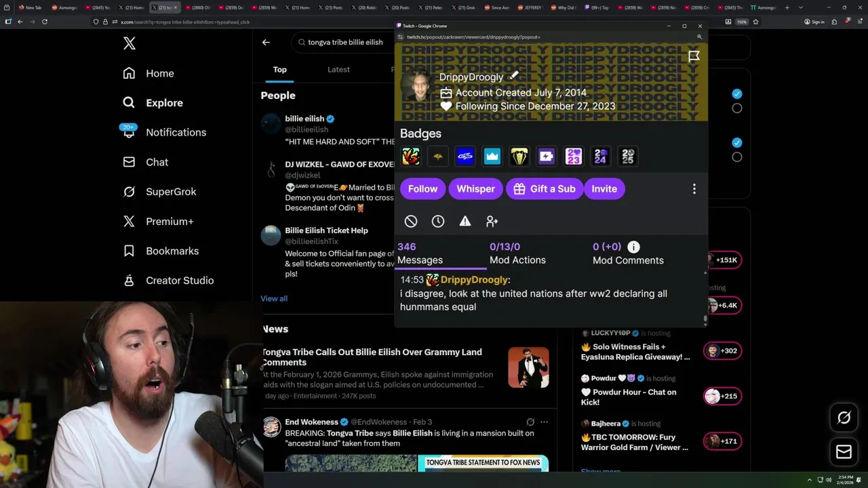Click the ban user icon
868x488 pixels.
point(411,221)
